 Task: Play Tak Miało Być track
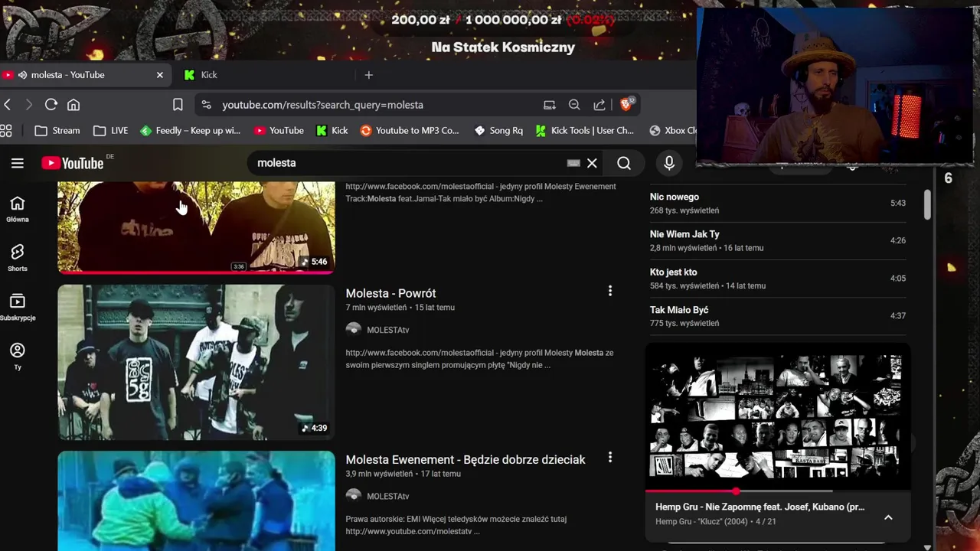tap(778, 316)
